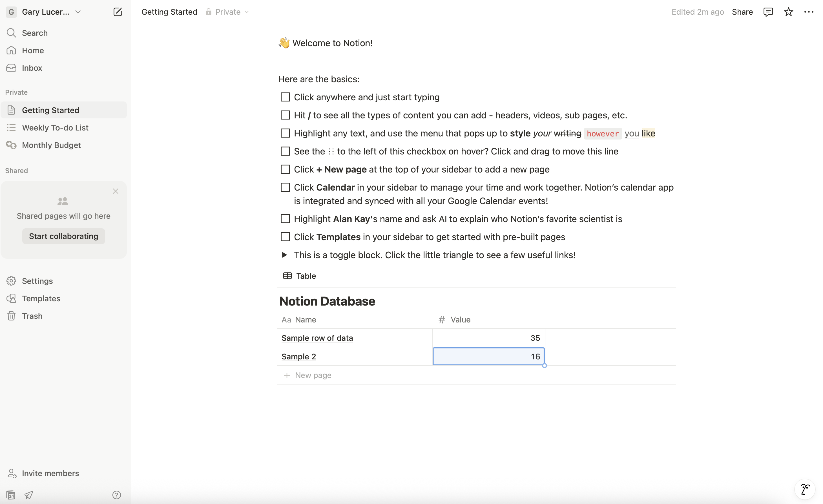Check the 'Click Calendar in your sidebar' checkbox

pos(285,187)
